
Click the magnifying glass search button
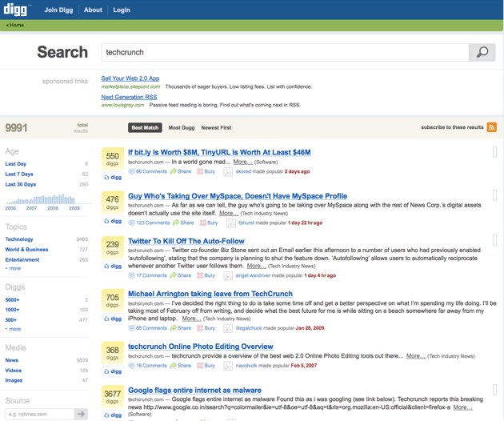click(482, 52)
